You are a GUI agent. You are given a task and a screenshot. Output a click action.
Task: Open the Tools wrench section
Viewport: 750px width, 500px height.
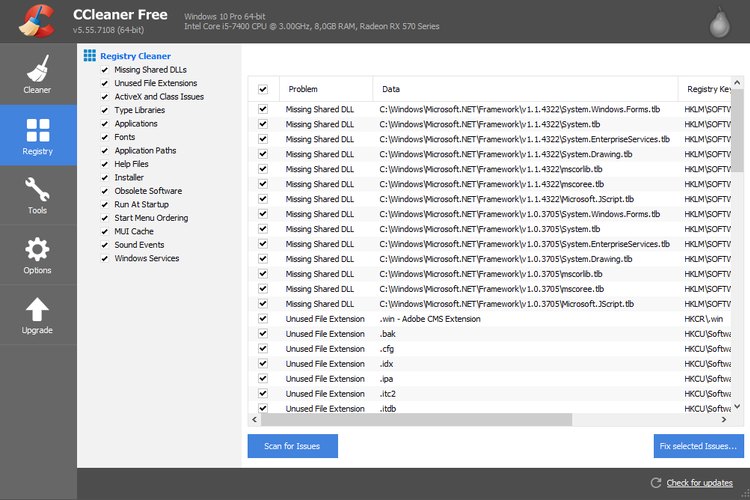[x=37, y=195]
